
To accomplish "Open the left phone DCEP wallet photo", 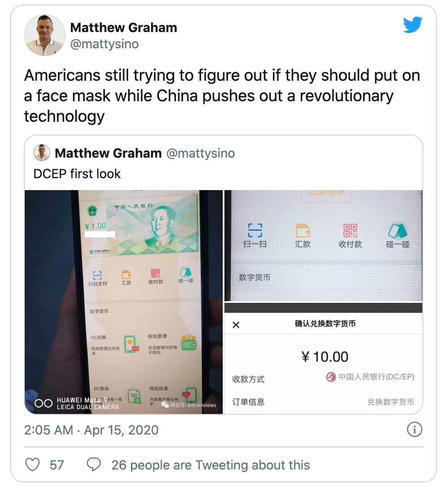I will (x=124, y=302).
